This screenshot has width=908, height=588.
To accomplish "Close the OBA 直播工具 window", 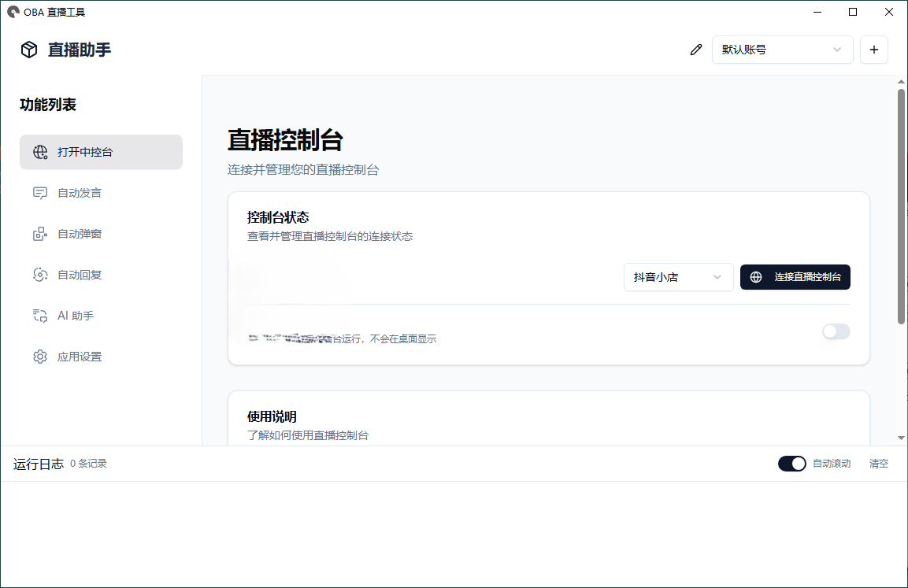I will 889,12.
